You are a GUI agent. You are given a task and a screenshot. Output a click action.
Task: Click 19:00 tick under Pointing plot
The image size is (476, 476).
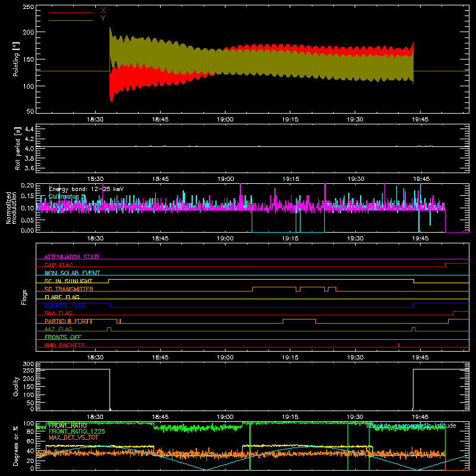coord(225,120)
